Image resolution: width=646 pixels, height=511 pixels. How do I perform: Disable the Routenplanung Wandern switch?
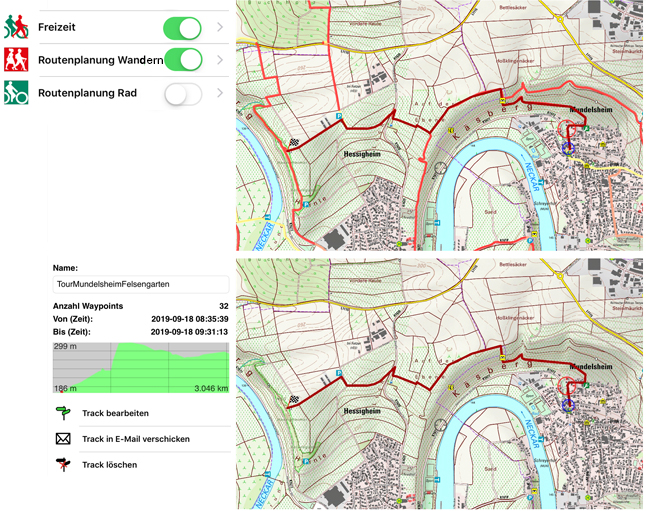182,61
